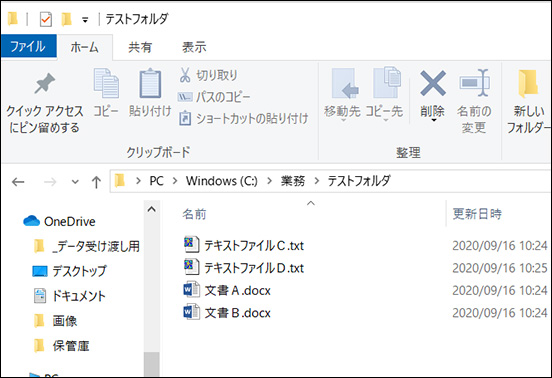Expand chevron after Windows (C:) in path

coord(270,181)
